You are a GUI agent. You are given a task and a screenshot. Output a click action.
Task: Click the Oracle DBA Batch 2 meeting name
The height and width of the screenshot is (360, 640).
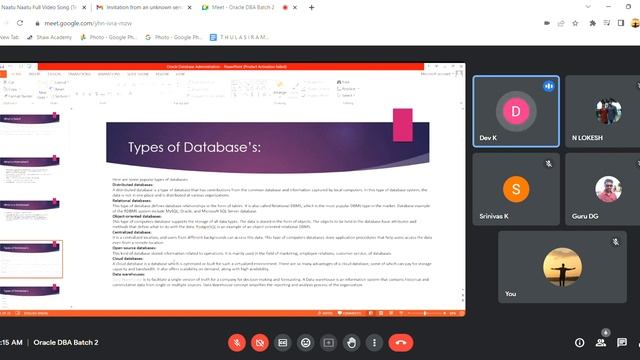[66, 342]
